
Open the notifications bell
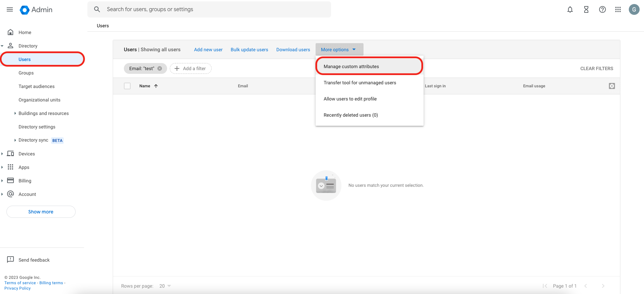[570, 9]
